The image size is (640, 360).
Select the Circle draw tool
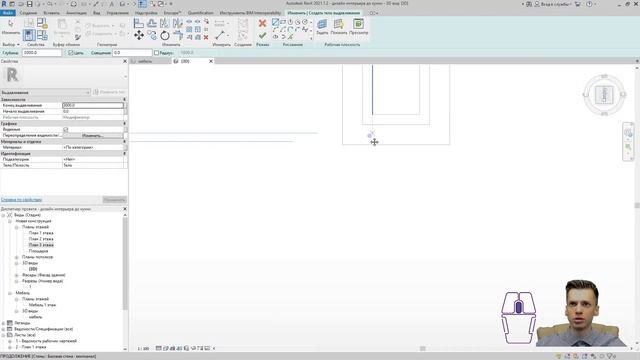(x=305, y=22)
